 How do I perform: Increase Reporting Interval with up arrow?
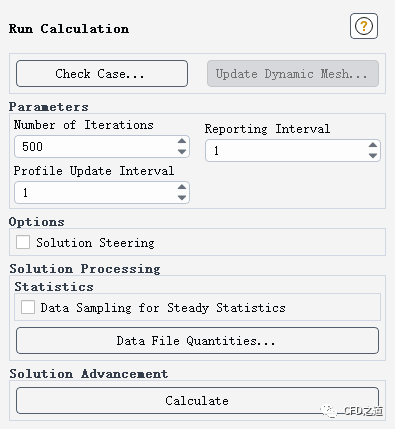click(x=373, y=145)
